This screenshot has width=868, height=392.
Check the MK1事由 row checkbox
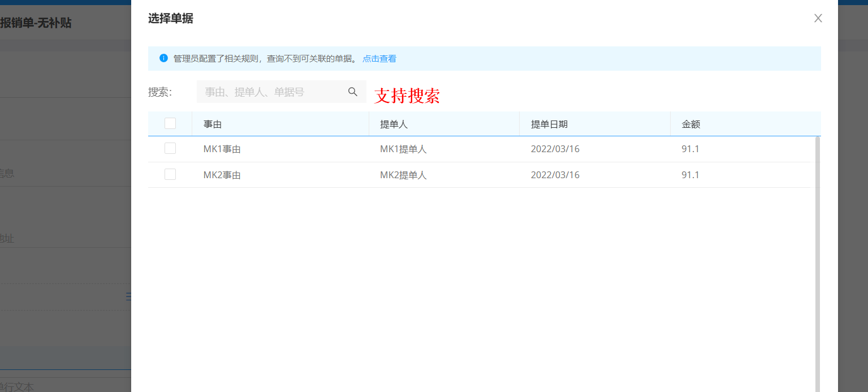[x=170, y=148]
